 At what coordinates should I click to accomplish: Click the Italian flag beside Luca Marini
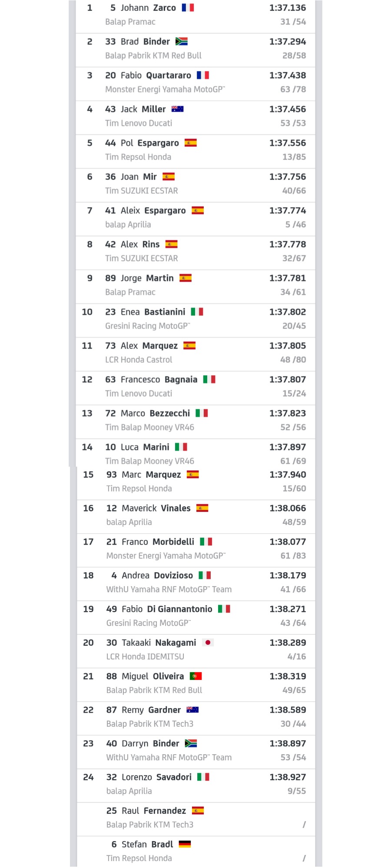[181, 447]
